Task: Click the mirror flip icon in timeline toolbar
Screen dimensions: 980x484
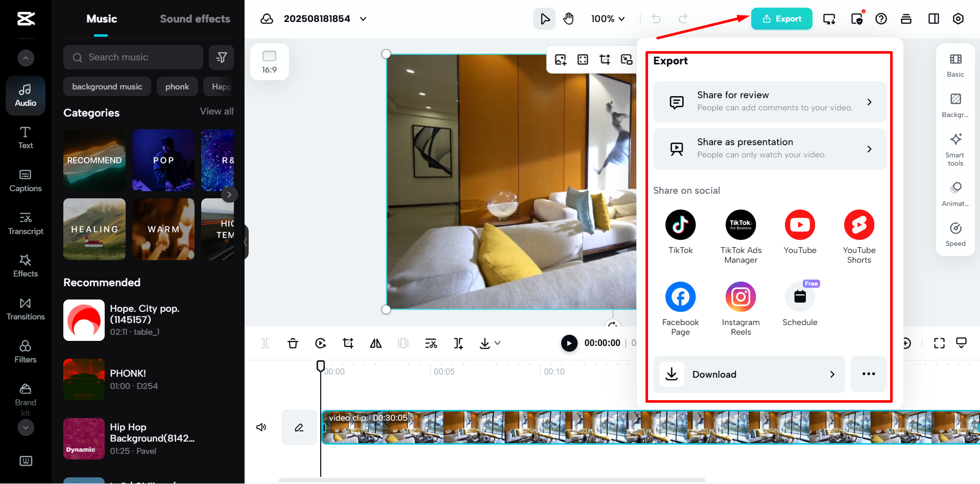Action: pyautogui.click(x=376, y=343)
